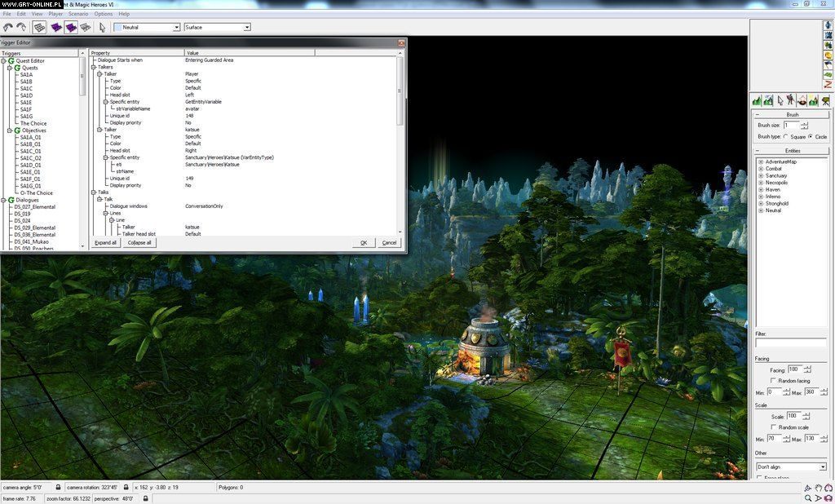The width and height of the screenshot is (835, 504).
Task: Click the green terrain tile icon in right strip
Action: (828, 75)
